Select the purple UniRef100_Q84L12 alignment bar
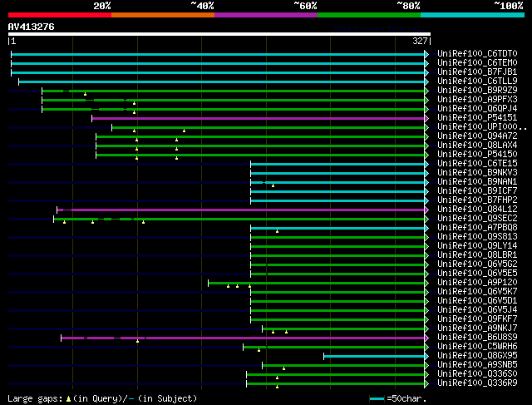This screenshot has height=405, width=532. tap(241, 210)
